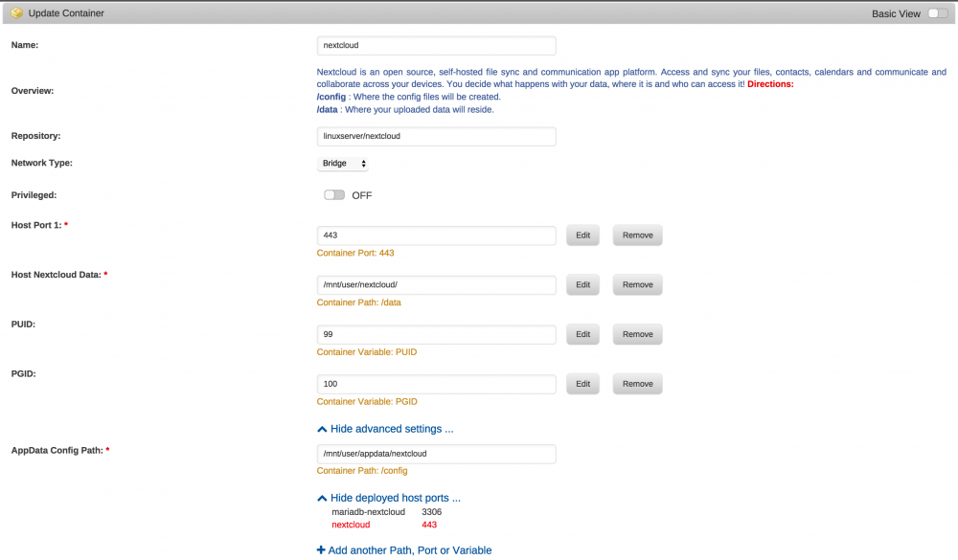Remove the Host Port 1 setting
The height and width of the screenshot is (560, 958).
[x=637, y=235]
